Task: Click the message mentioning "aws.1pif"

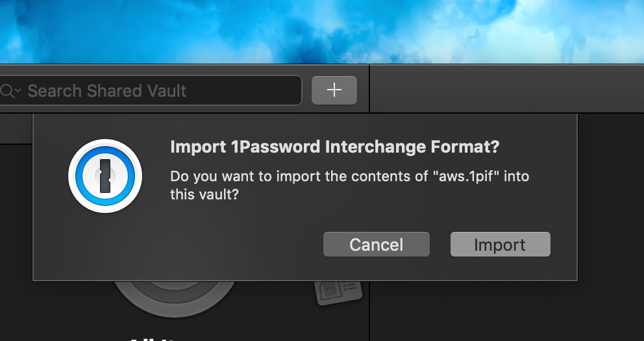Action: coord(349,185)
